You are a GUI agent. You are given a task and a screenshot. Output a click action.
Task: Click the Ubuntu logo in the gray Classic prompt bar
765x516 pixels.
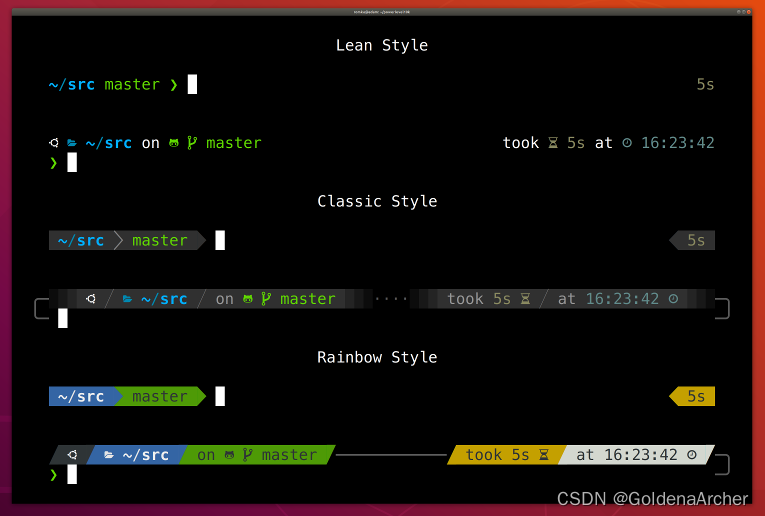coord(91,298)
